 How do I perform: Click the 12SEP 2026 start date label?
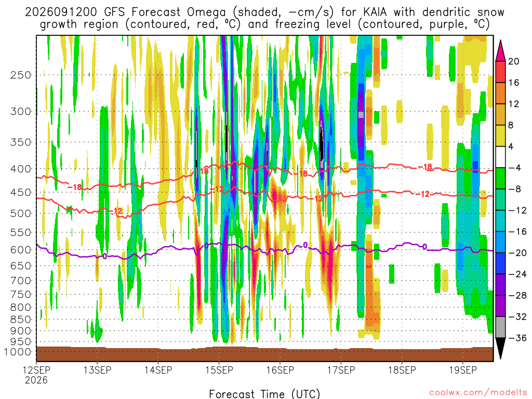(36, 375)
